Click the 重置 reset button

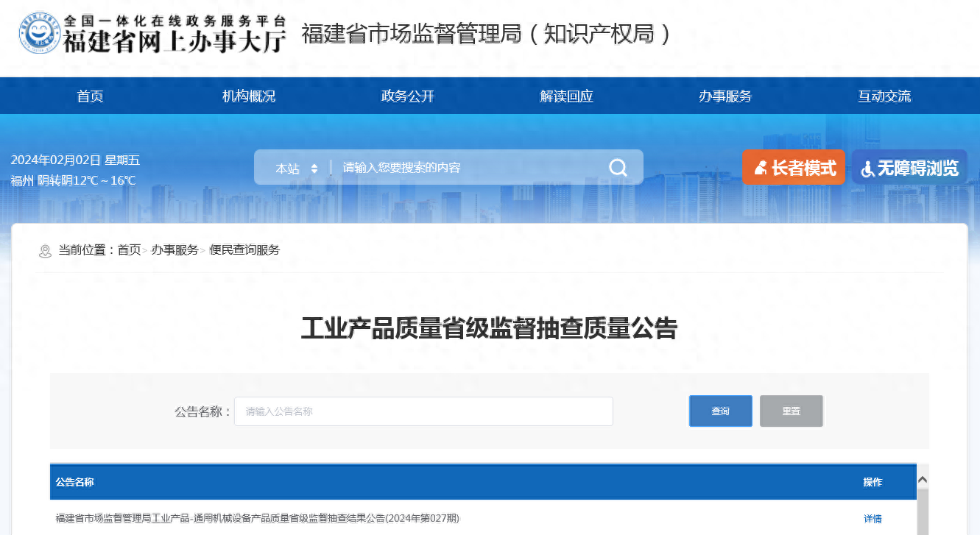click(791, 411)
